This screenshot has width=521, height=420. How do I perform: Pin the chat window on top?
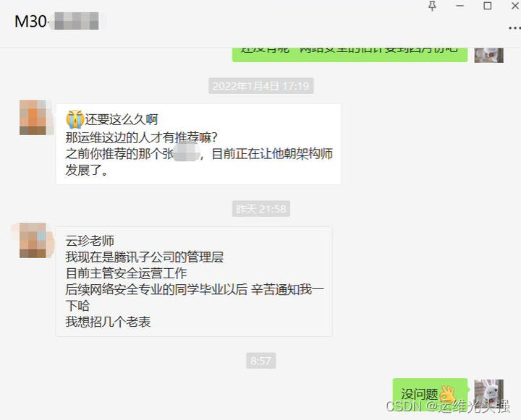[432, 6]
